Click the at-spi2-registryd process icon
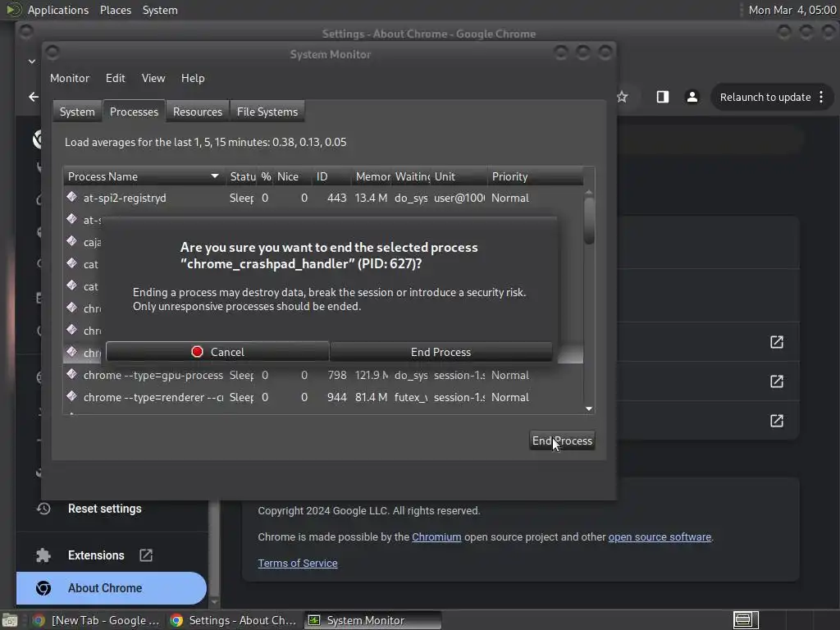Screen dimensions: 840x630 pyautogui.click(x=72, y=197)
